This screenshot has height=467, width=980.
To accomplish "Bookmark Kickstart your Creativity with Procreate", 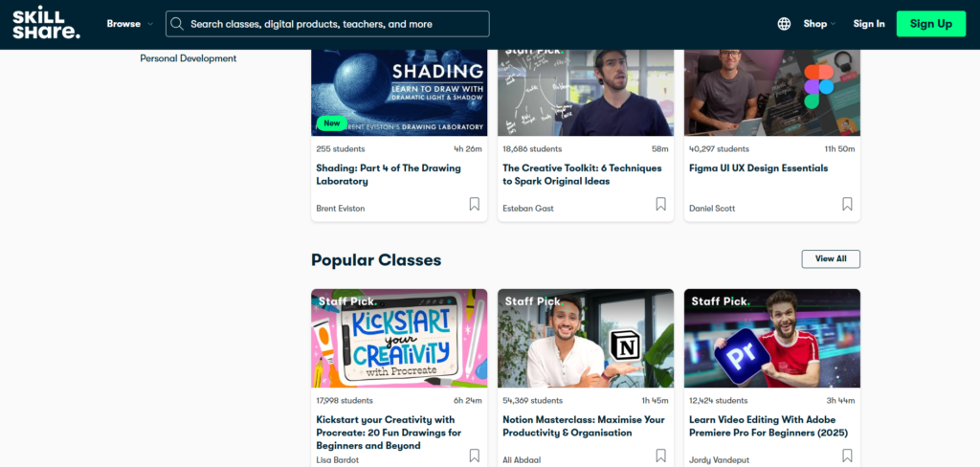I will coord(475,456).
